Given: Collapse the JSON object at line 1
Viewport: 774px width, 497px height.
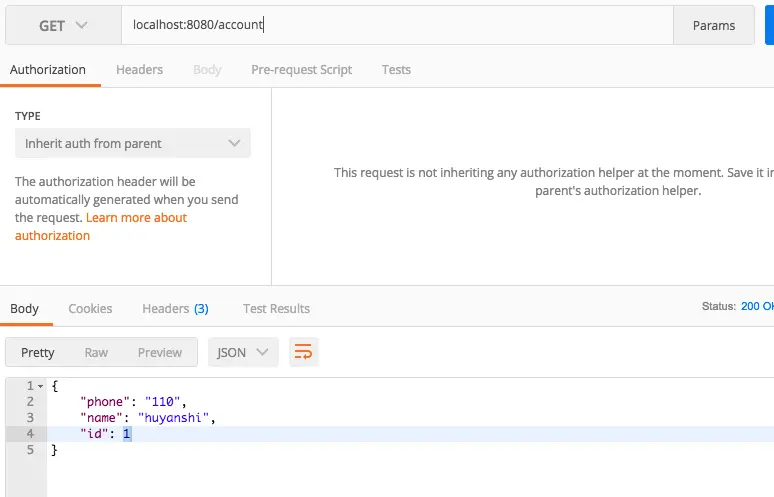Looking at the screenshot, I should (40, 386).
